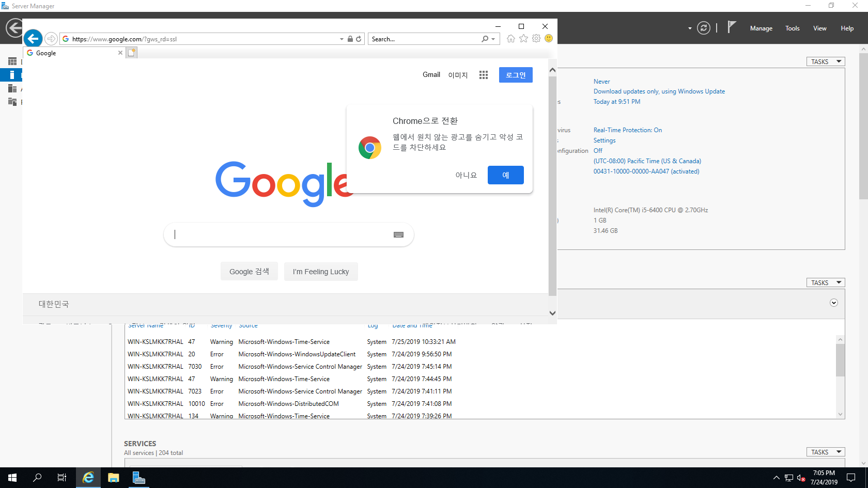Open Manage menu

click(761, 28)
